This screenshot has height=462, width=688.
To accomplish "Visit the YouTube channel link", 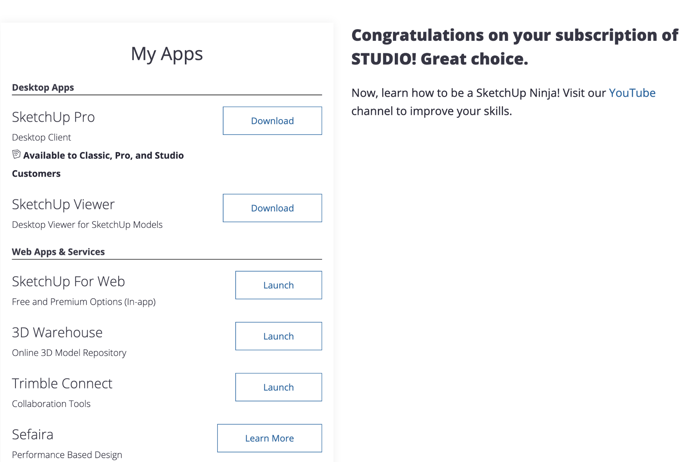I will [x=632, y=93].
